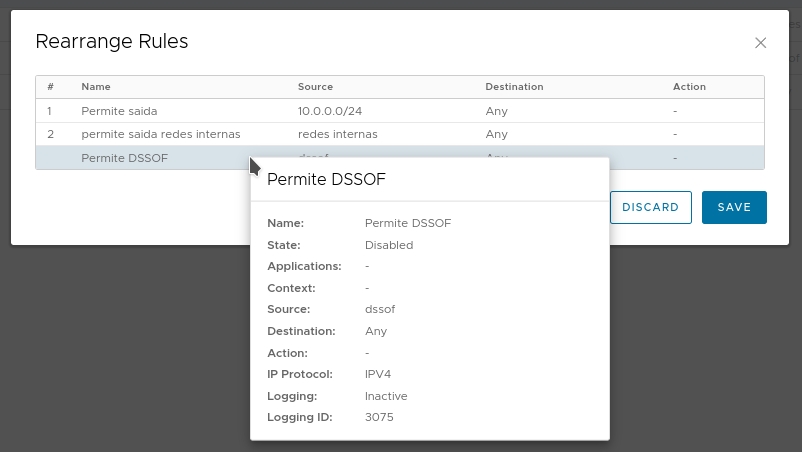This screenshot has height=452, width=802.
Task: Click row number 1 cell
Action: tap(50, 110)
